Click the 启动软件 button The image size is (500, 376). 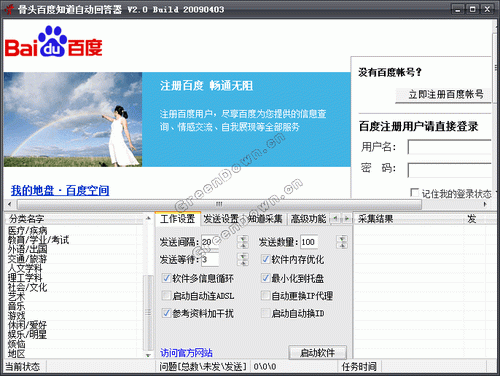click(x=317, y=353)
